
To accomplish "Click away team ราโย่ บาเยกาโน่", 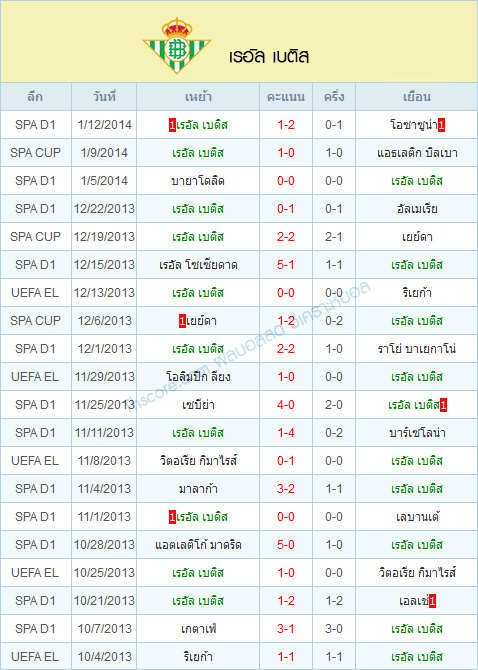I will point(417,349).
